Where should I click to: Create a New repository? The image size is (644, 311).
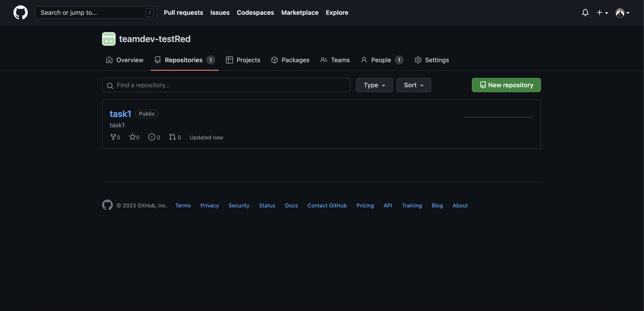click(506, 85)
